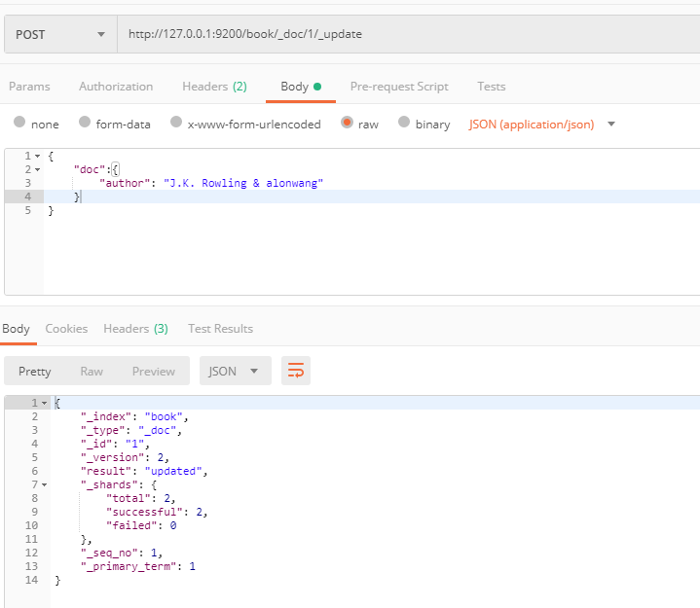Select Pretty response view
700x608 pixels.
(35, 372)
